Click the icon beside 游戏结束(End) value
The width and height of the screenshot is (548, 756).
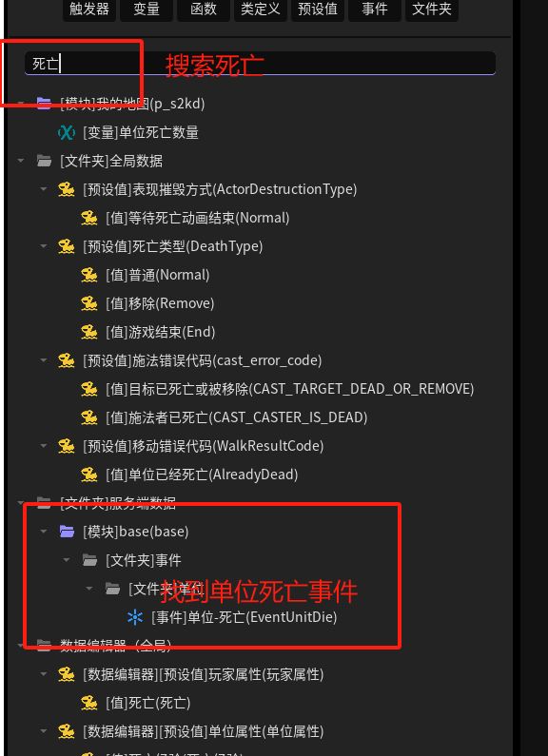[89, 332]
